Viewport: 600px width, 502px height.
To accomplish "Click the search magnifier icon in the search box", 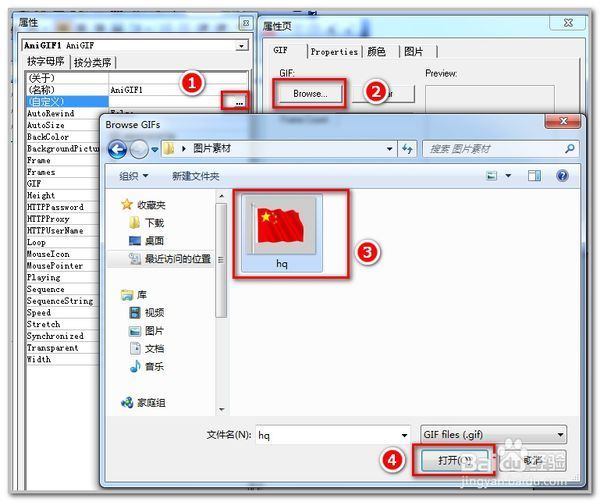I will [569, 150].
